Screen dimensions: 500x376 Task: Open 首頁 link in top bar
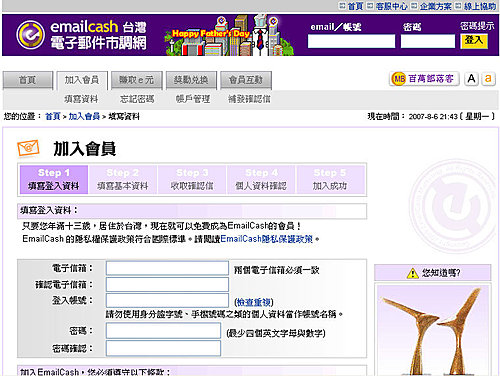point(355,6)
